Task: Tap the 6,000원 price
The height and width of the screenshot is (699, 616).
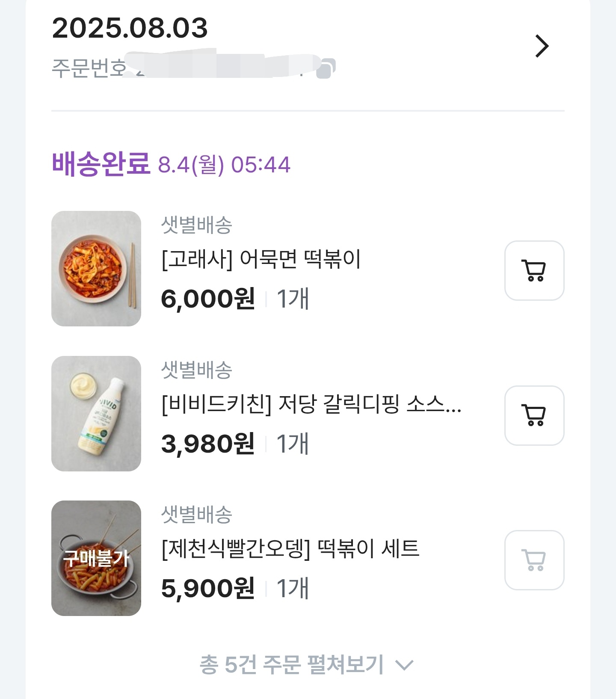Action: (x=208, y=299)
